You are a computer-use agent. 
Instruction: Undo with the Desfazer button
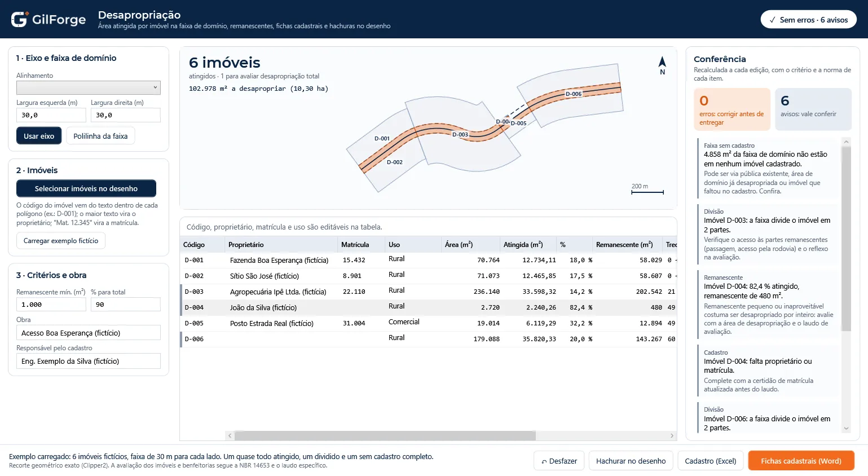[559, 461]
